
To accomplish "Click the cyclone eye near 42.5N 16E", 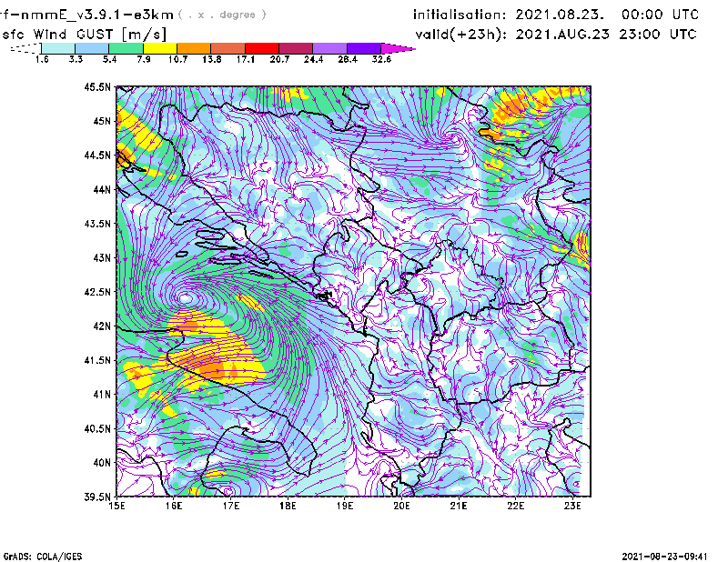I will pyautogui.click(x=186, y=298).
